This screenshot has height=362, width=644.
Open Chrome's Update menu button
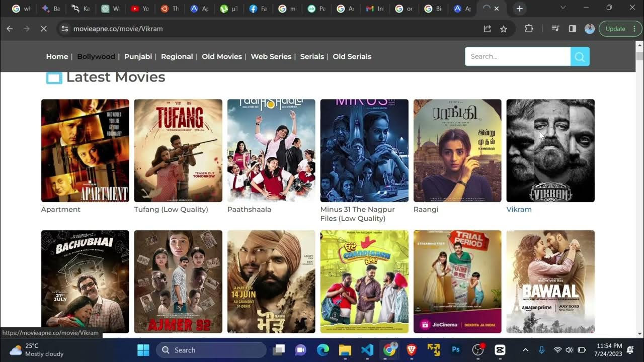point(620,29)
